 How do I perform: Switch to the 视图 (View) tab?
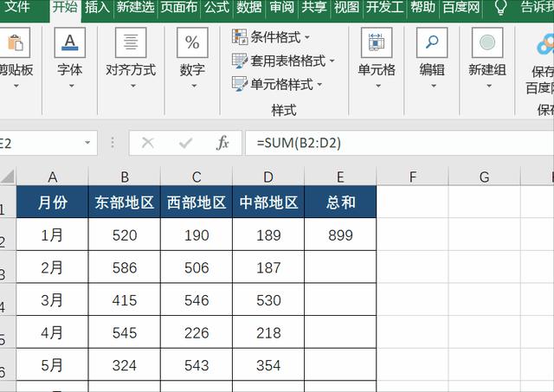click(x=346, y=7)
